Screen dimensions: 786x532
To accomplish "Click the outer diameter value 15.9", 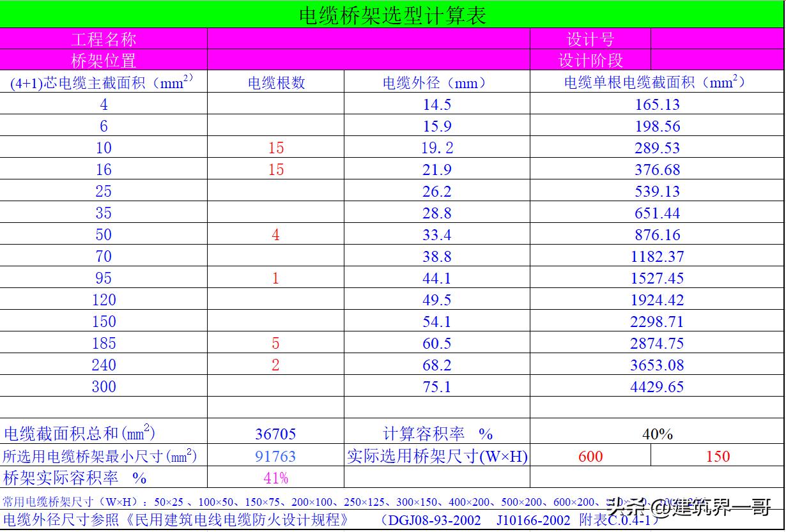I will 437,126.
